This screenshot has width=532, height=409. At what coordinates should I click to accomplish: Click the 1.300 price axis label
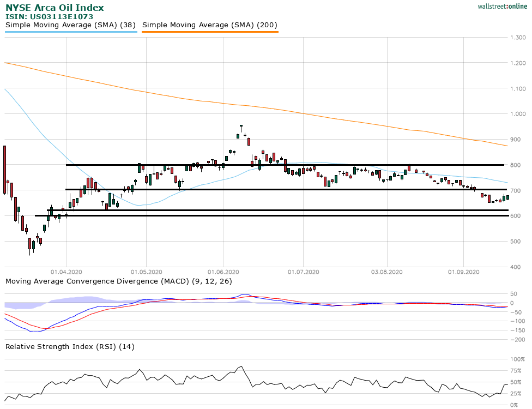(517, 38)
